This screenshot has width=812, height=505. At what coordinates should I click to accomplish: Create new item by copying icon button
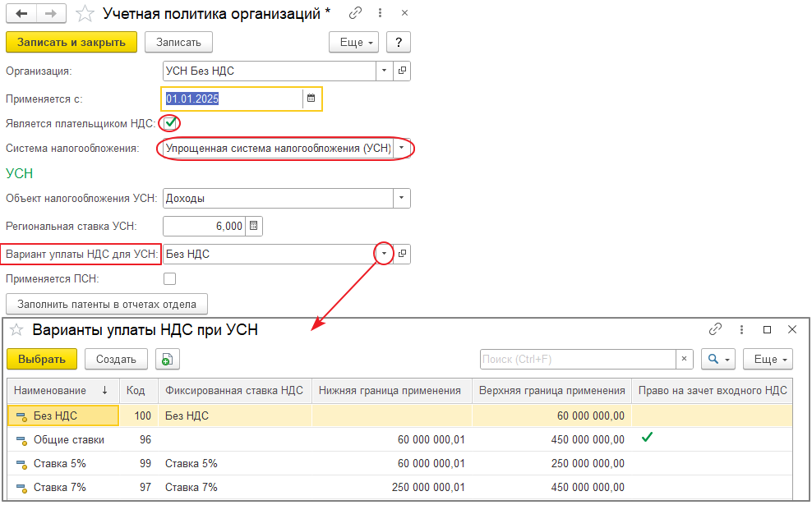168,359
